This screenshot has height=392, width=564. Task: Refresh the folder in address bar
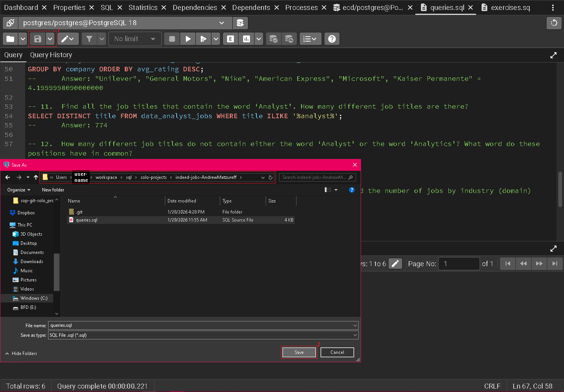click(271, 177)
